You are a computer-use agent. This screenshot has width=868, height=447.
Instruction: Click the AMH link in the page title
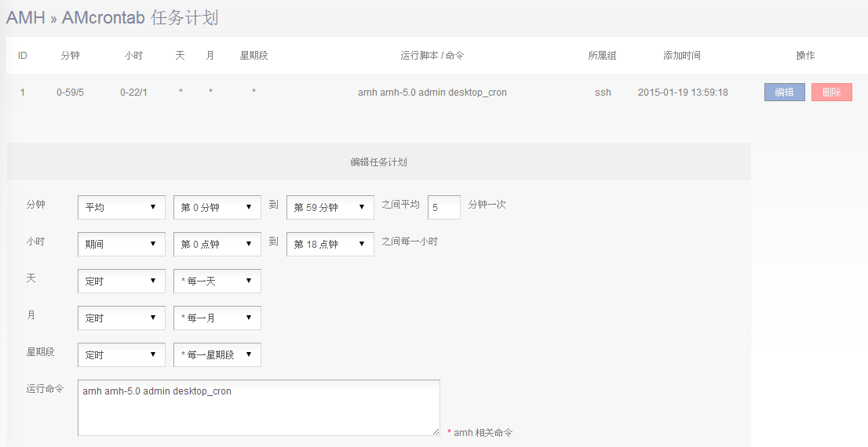[x=25, y=18]
